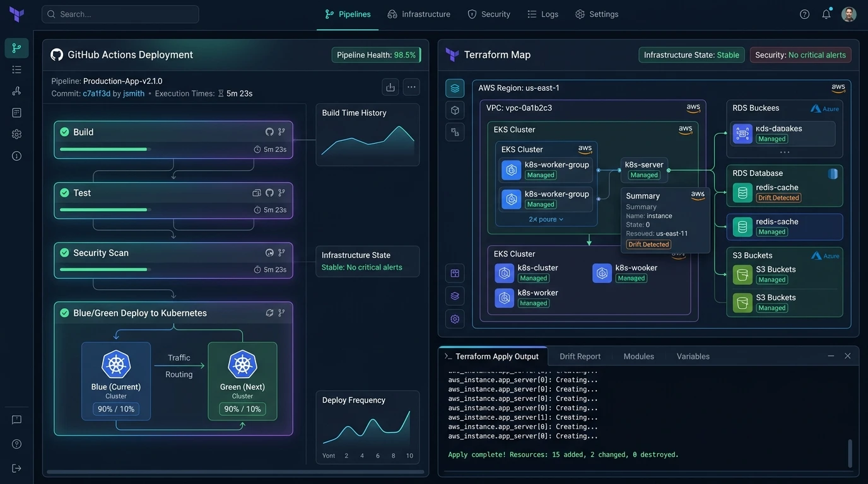Select the highlighted cyan layers icon in Terraform toolbar
The height and width of the screenshot is (484, 868).
[x=455, y=88]
